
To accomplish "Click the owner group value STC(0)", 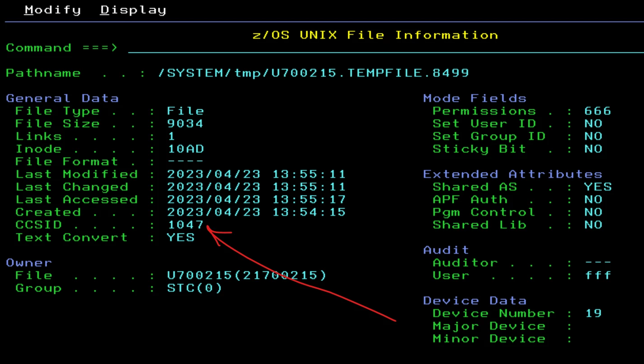I will click(x=195, y=288).
